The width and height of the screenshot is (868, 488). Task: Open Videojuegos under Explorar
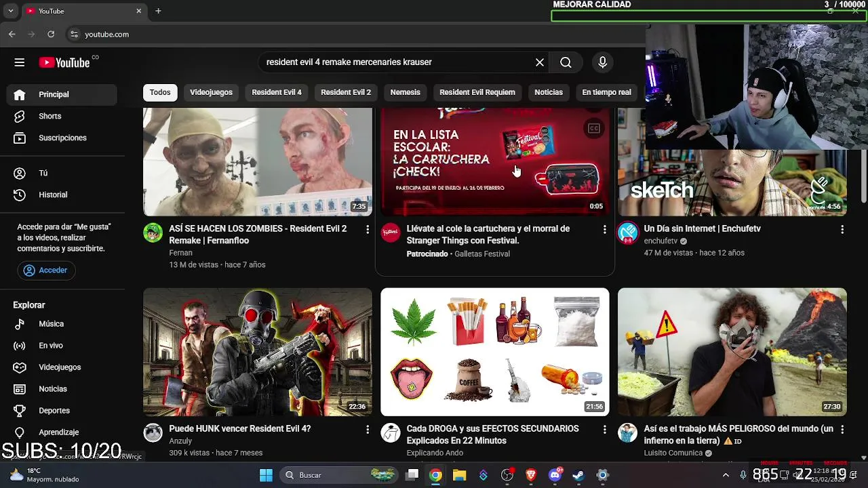(x=62, y=367)
